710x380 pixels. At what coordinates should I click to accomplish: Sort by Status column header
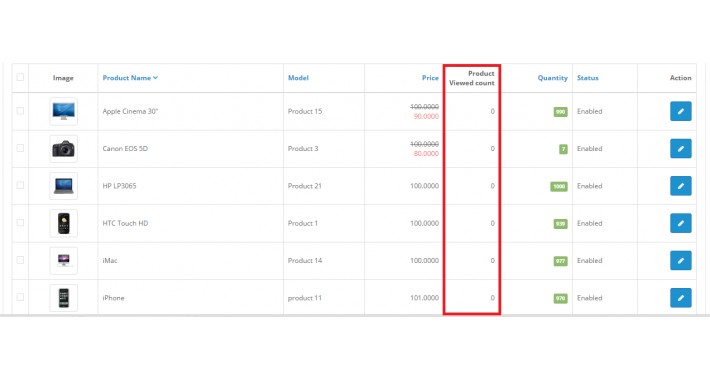coord(588,78)
